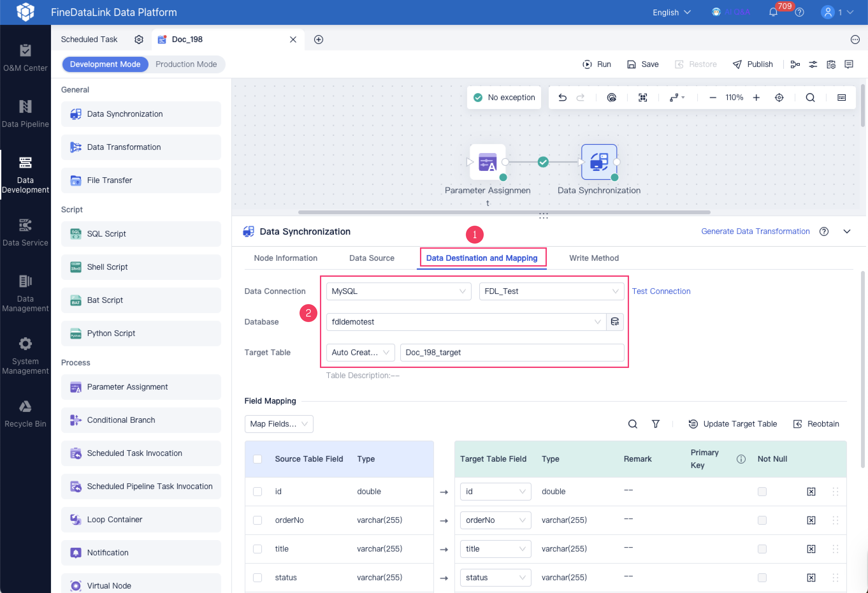
Task: Select the Parameter Assignment node on canvas
Action: coord(488,162)
